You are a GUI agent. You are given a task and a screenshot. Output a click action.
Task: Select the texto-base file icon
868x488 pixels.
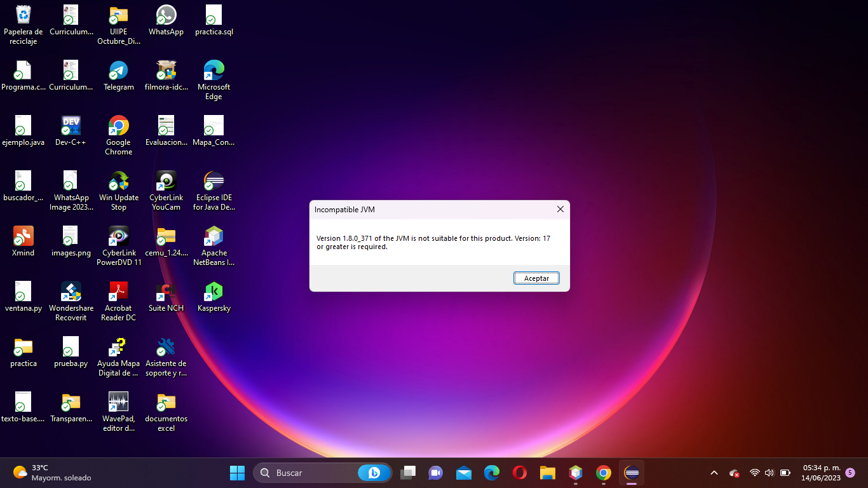click(24, 407)
